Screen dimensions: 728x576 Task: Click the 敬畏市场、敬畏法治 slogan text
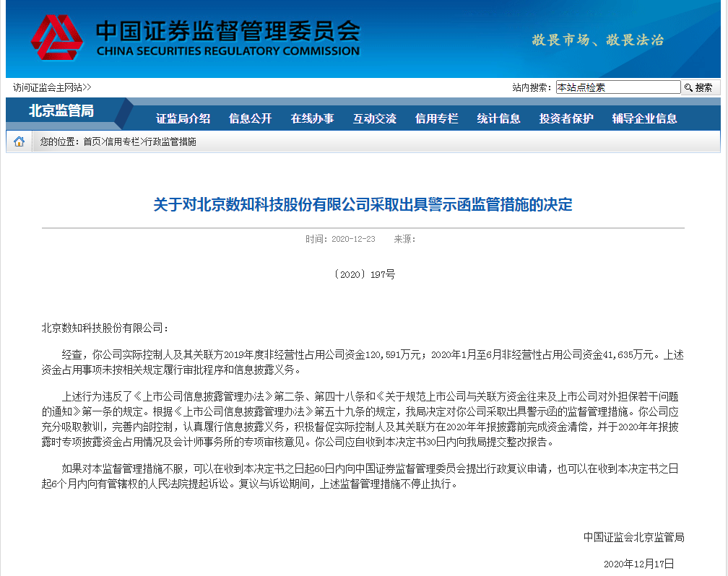pos(598,40)
